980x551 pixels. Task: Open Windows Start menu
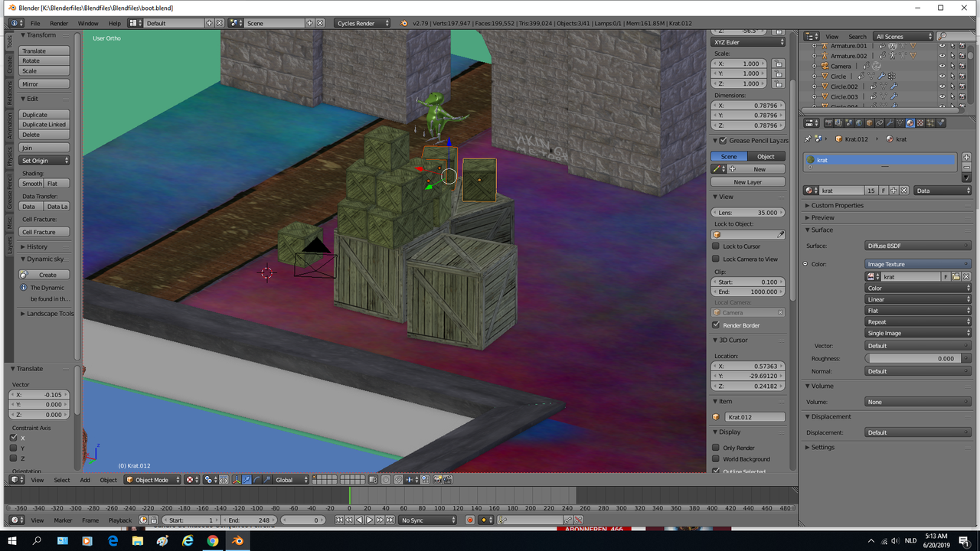(x=12, y=541)
